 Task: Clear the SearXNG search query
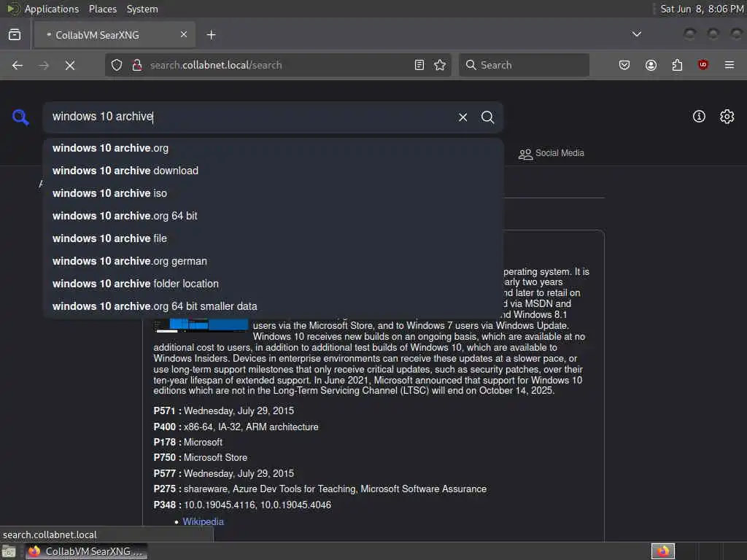tap(462, 117)
